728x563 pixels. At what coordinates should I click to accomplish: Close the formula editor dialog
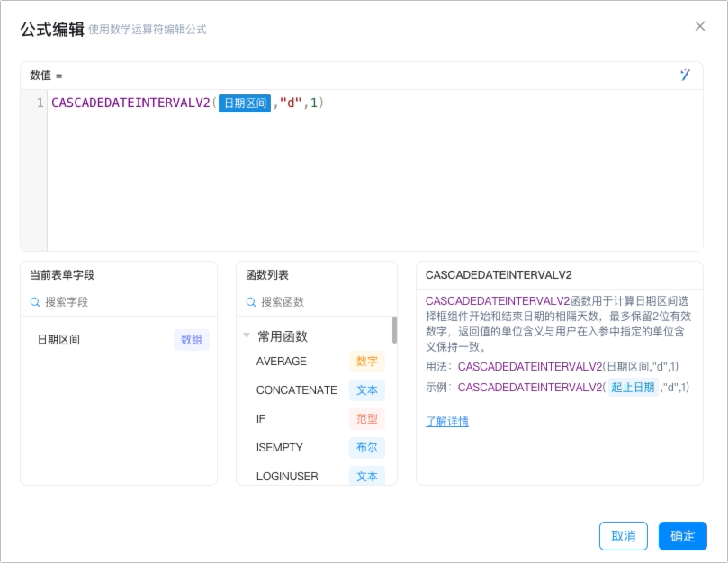point(700,26)
